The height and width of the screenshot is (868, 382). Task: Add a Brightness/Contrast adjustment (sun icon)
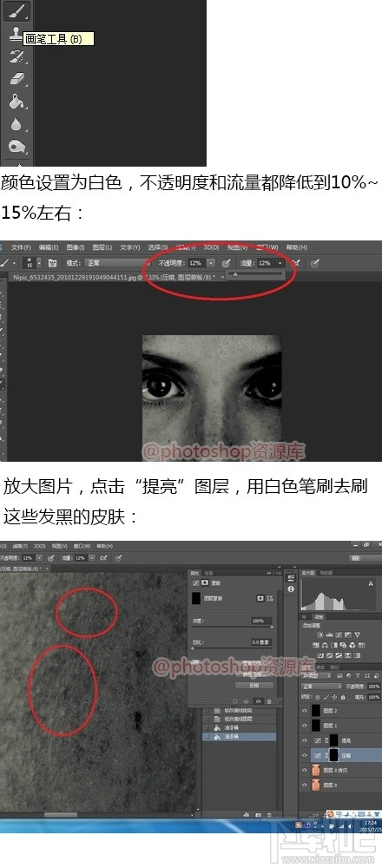(x=320, y=635)
